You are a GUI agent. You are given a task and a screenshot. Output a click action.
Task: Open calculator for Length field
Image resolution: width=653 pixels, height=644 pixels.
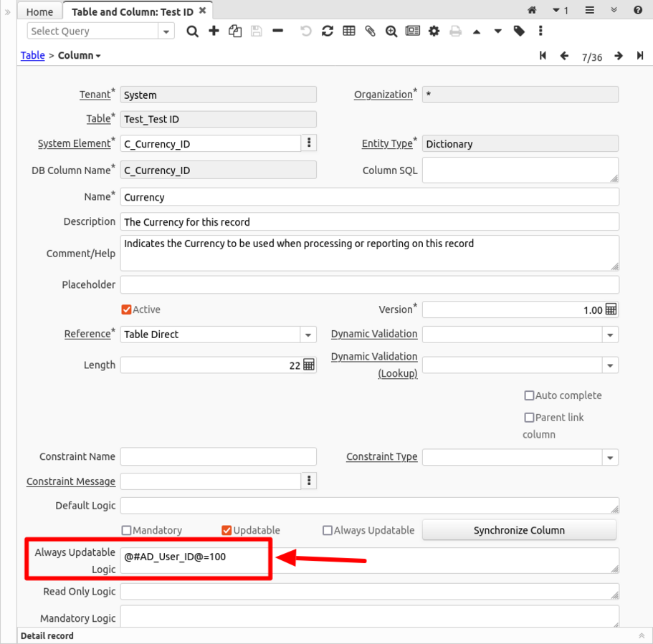[x=309, y=365]
